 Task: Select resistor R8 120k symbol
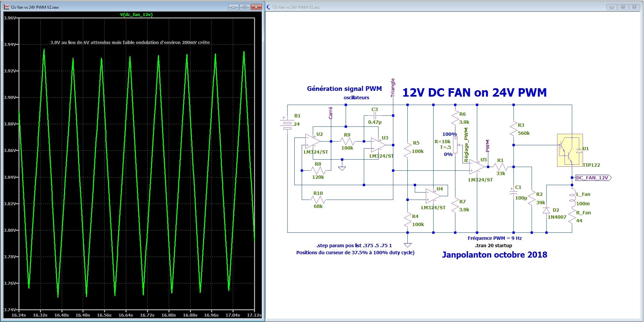pos(318,170)
